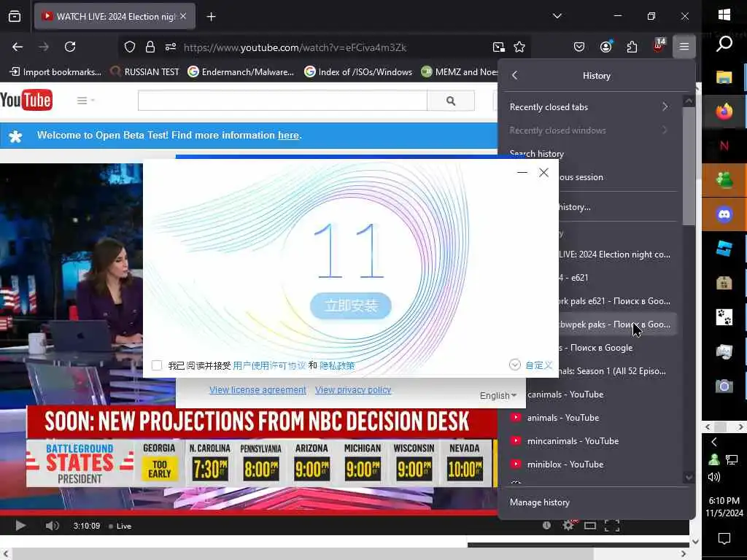The image size is (747, 560).
Task: Click the 'here' link in beta banner
Action: tap(288, 135)
